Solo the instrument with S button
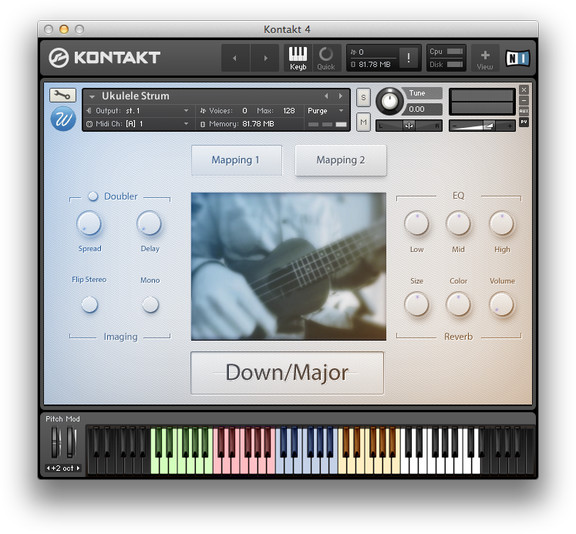This screenshot has width=576, height=534. [363, 97]
